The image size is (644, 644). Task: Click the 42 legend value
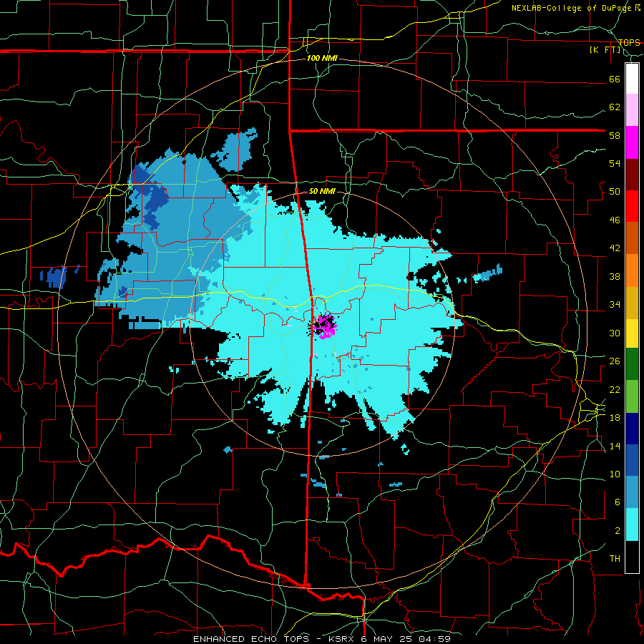[615, 248]
